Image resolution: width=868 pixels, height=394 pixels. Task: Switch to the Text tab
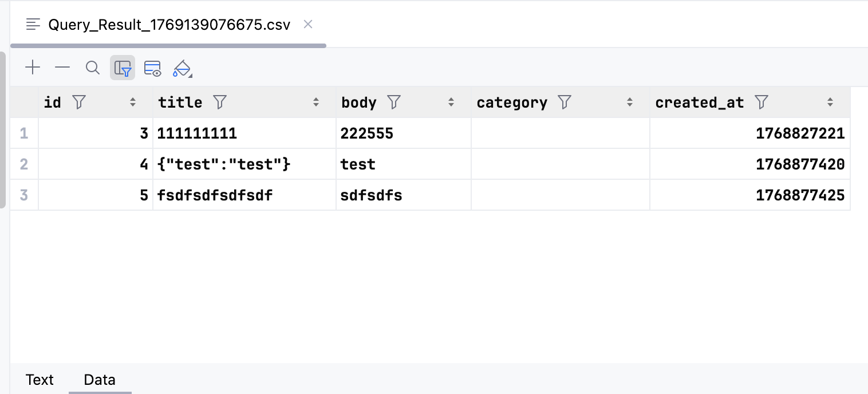click(40, 380)
